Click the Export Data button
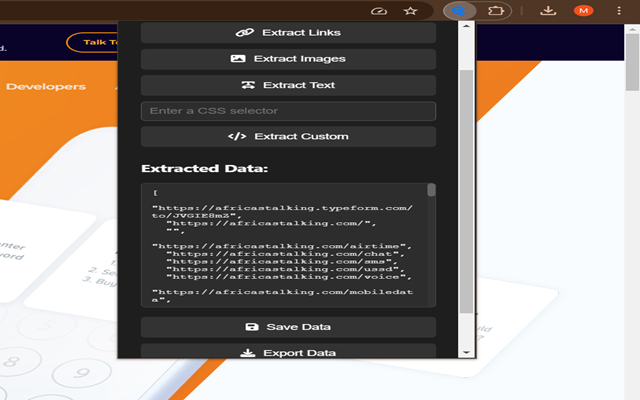Image resolution: width=640 pixels, height=400 pixels. (288, 351)
